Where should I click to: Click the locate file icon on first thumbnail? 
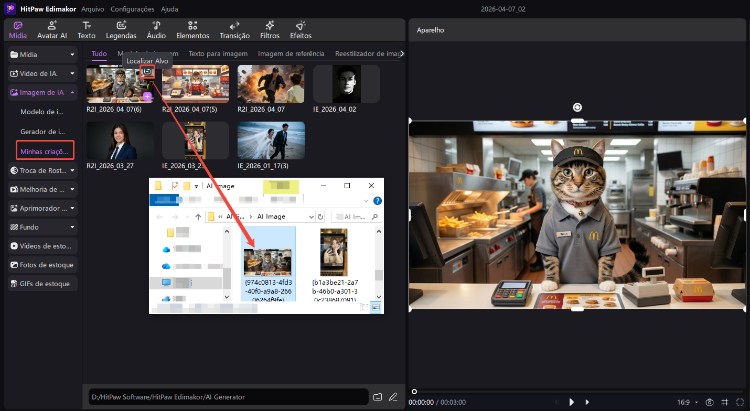147,72
